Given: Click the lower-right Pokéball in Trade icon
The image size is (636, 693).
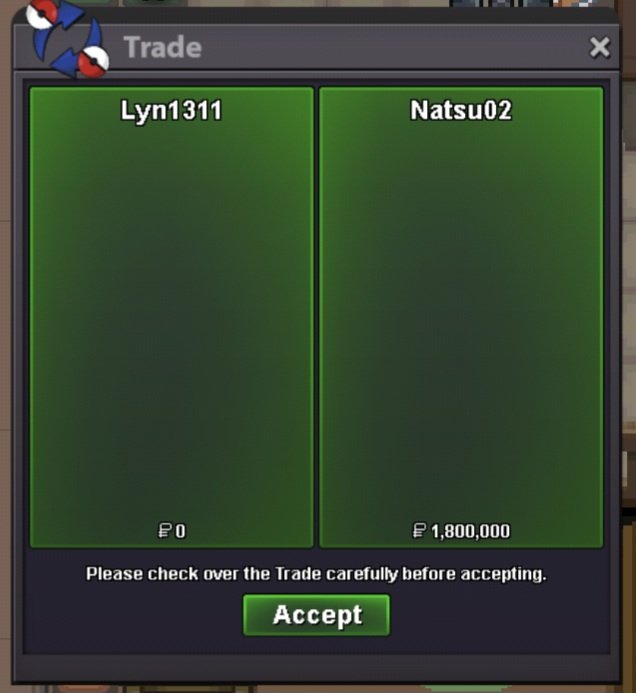Looking at the screenshot, I should click(93, 62).
